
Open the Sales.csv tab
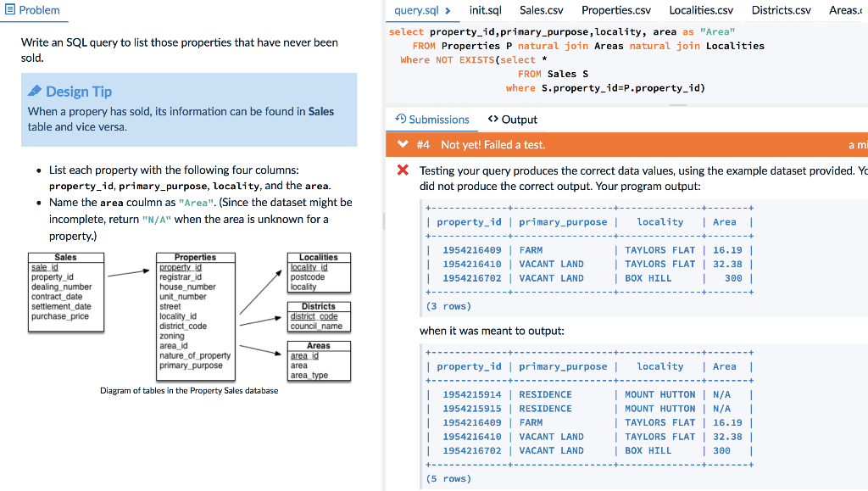tap(541, 11)
